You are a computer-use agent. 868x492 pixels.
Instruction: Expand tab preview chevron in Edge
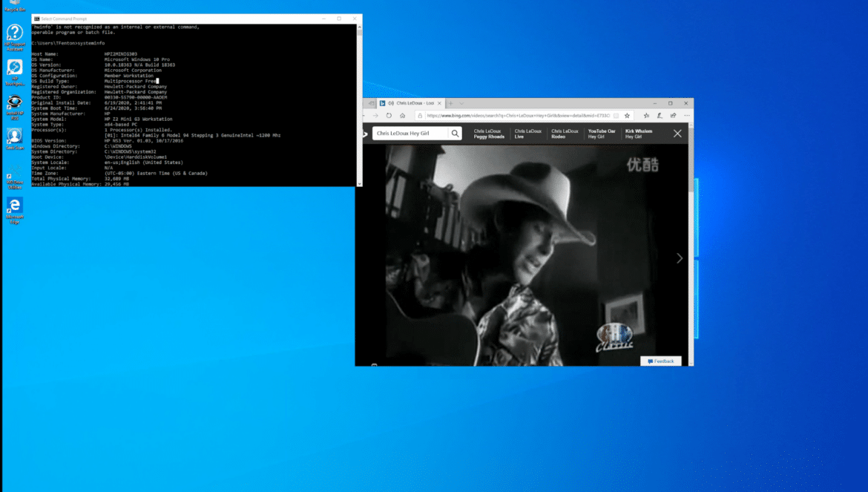461,103
